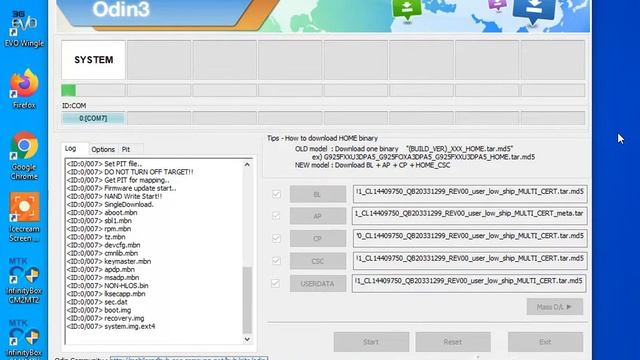
Task: Click the CSC file path field
Action: (x=469, y=260)
